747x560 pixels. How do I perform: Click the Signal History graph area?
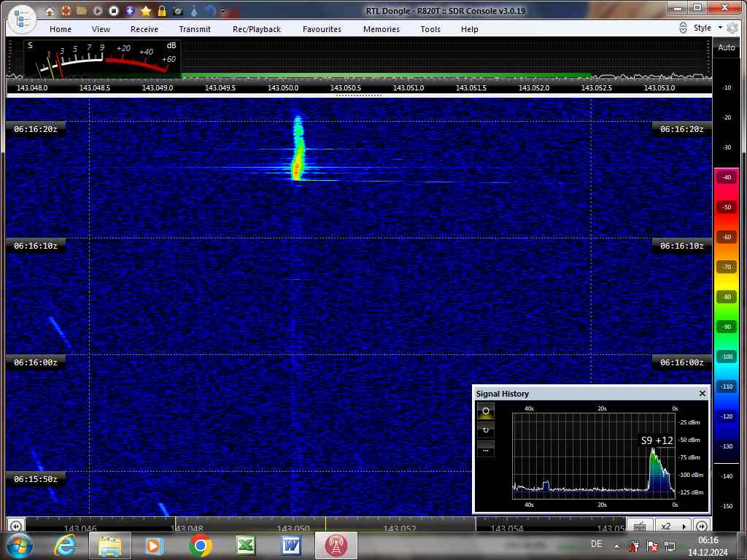594,456
